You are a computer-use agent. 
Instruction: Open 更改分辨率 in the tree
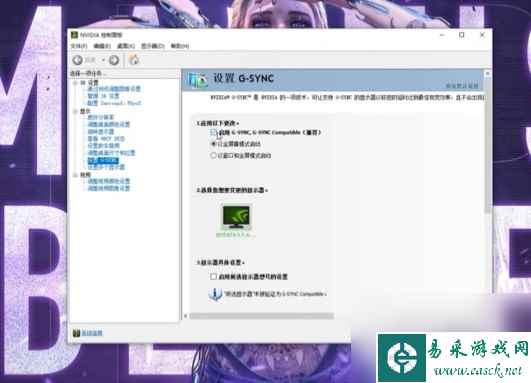[x=101, y=117]
